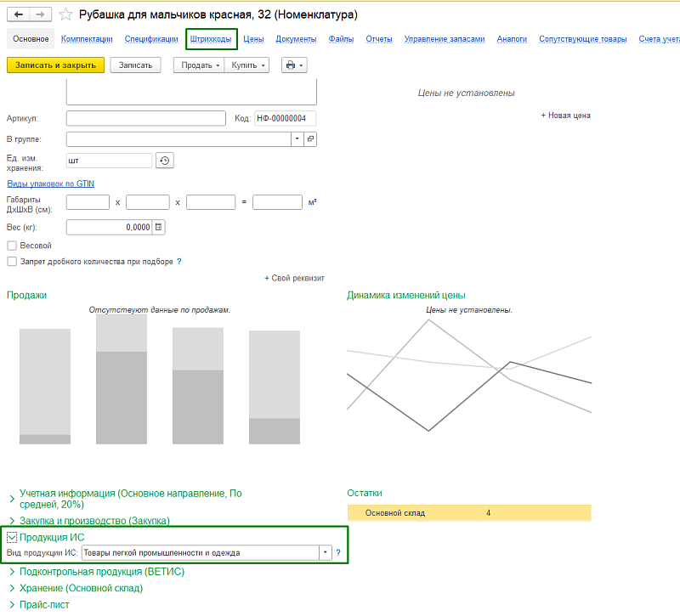Open the 'Файлы' tab

[341, 39]
